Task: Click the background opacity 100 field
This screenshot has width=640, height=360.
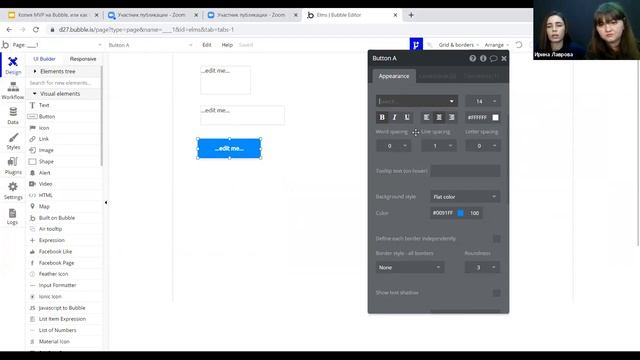Action: (474, 213)
